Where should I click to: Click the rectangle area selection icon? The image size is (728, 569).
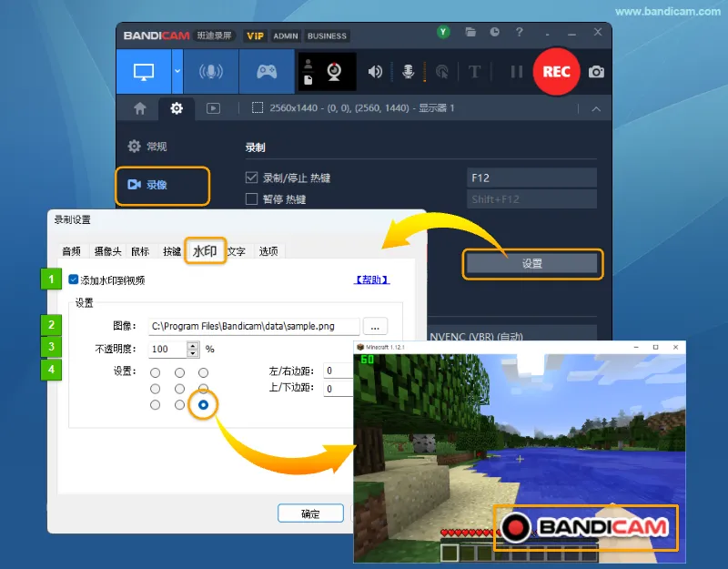(258, 108)
